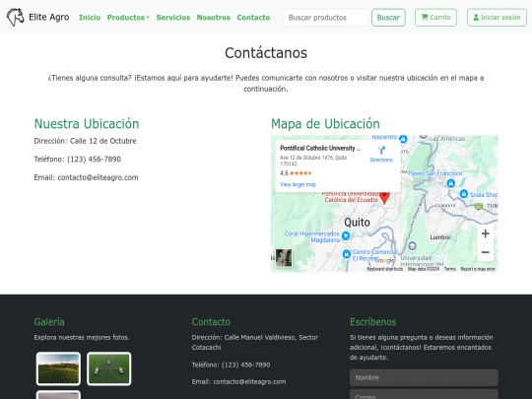Select Contacto in the navigation bar
Screen dimensions: 532x399
[x=253, y=18]
